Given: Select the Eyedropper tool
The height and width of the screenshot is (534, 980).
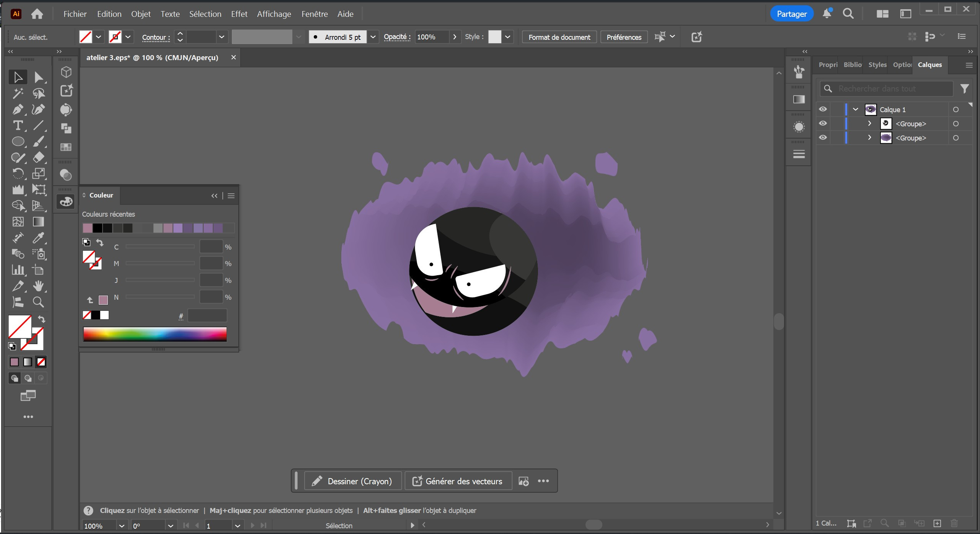Looking at the screenshot, I should 38,238.
